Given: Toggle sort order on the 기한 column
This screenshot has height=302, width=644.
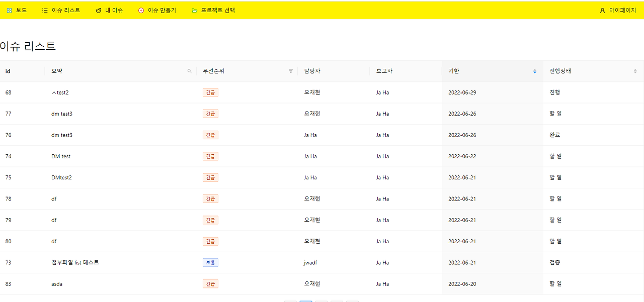Looking at the screenshot, I should pos(534,71).
